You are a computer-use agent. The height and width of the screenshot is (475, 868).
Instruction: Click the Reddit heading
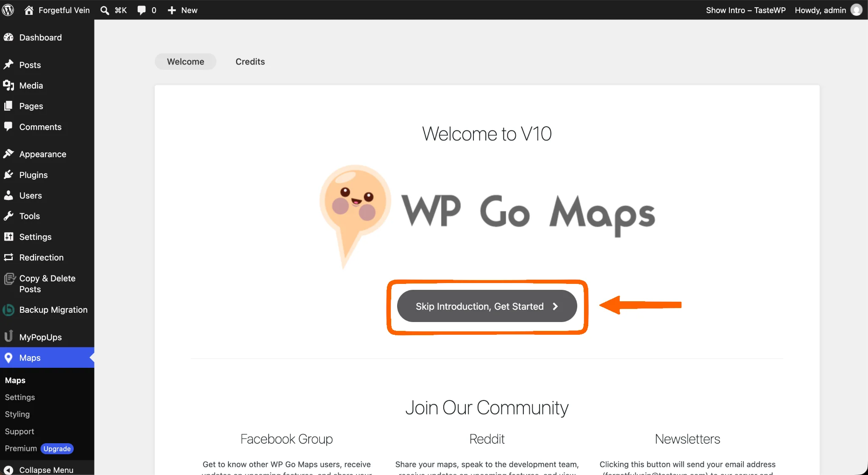pyautogui.click(x=487, y=439)
